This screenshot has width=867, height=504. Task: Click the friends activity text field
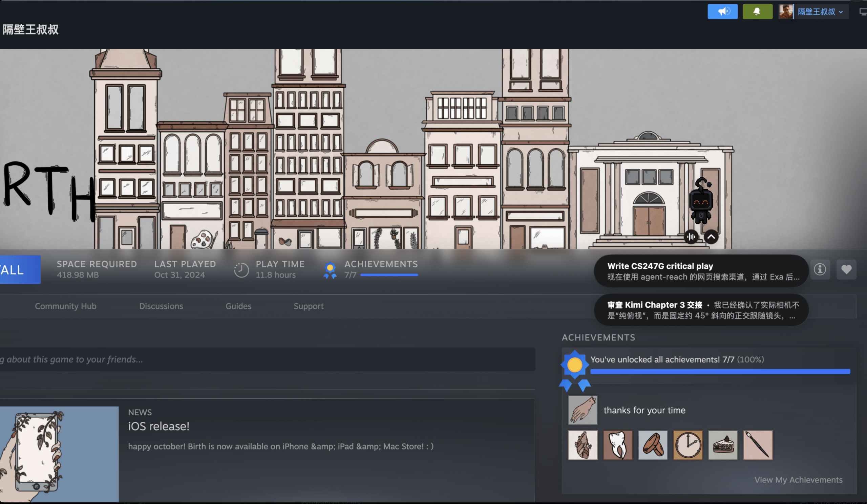pyautogui.click(x=267, y=359)
